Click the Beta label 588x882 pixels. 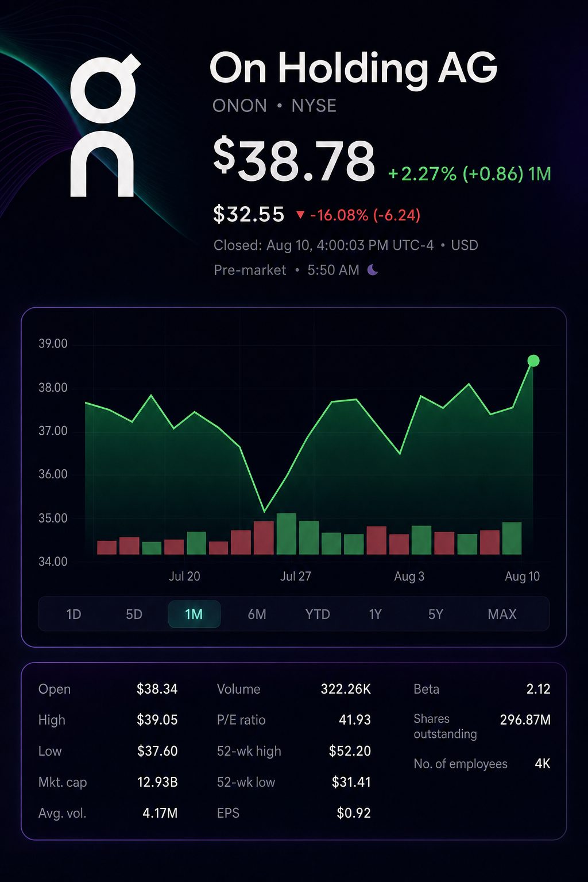point(426,689)
